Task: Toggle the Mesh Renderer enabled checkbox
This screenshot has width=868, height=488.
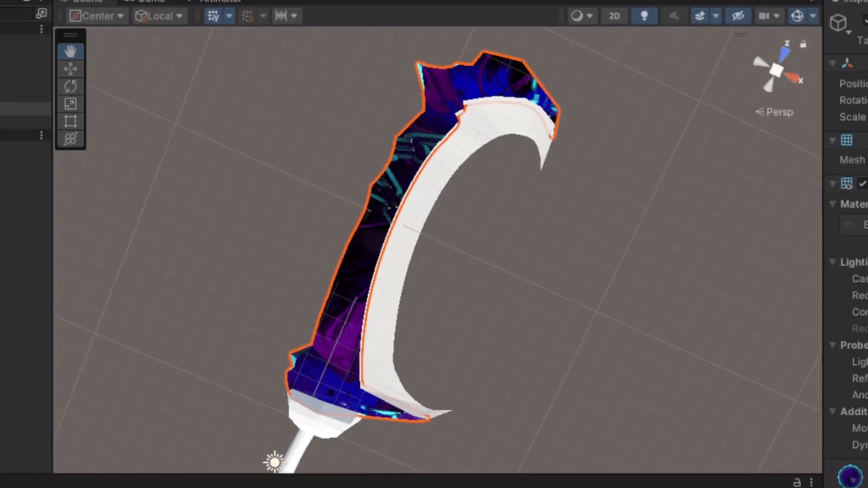Action: click(x=862, y=183)
